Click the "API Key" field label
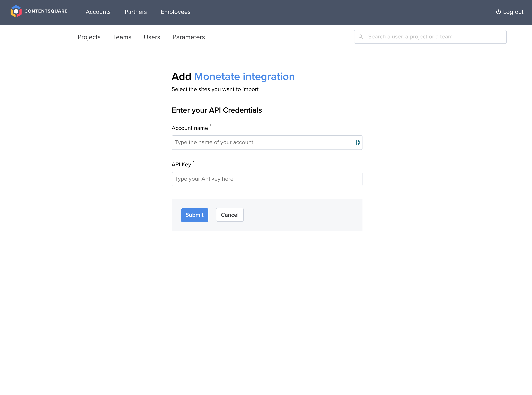 point(181,164)
